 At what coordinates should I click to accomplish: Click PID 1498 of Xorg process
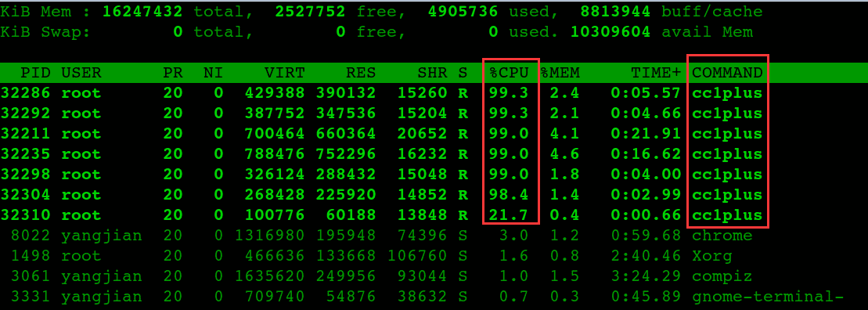click(31, 256)
